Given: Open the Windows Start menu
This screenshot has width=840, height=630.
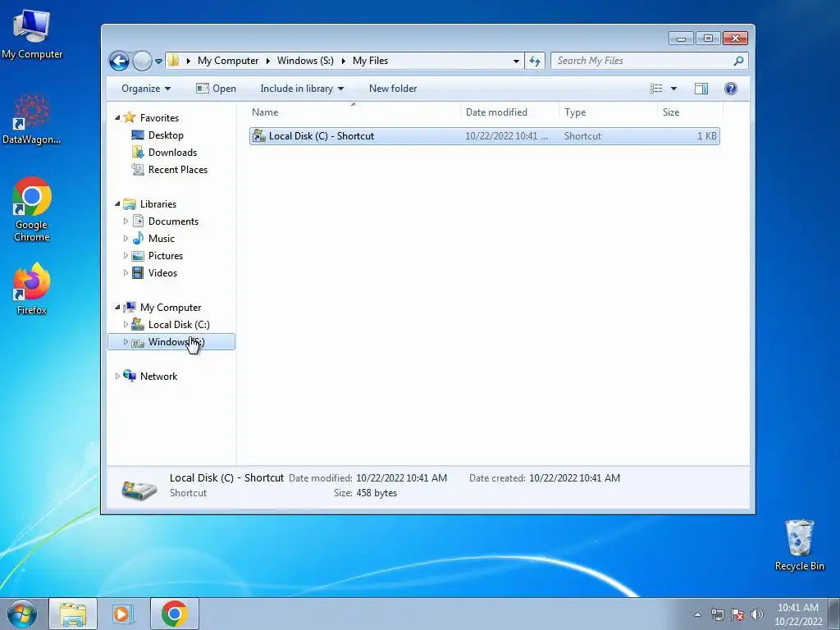Looking at the screenshot, I should tap(22, 614).
